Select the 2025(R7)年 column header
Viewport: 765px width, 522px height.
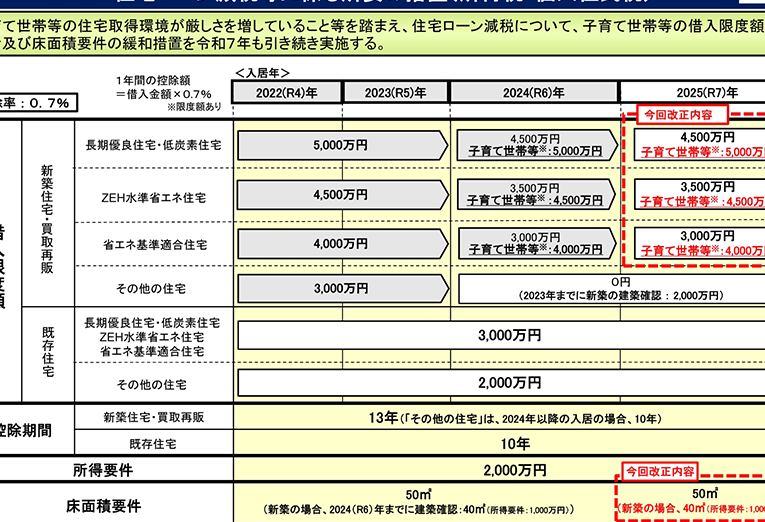[693, 92]
